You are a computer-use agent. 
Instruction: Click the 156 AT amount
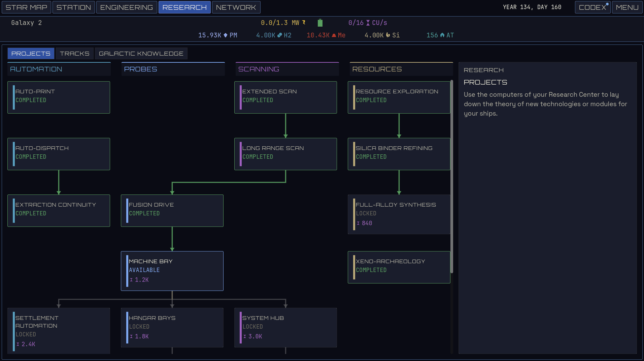[x=432, y=35]
